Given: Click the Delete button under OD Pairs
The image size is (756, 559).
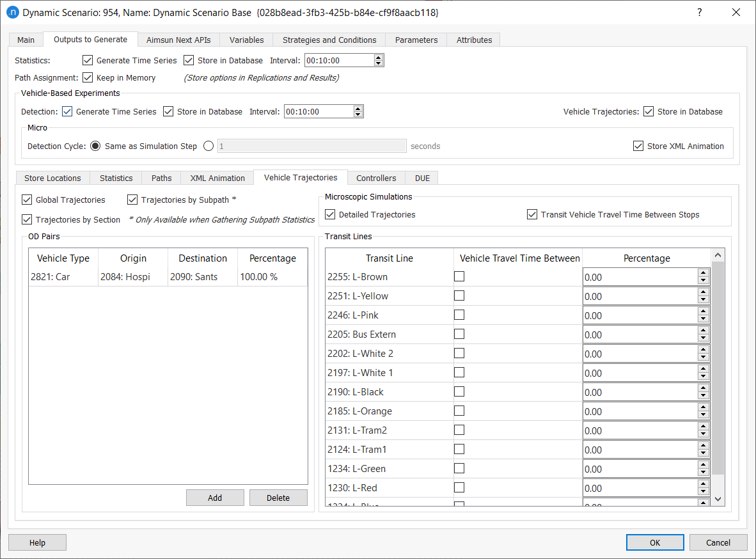Looking at the screenshot, I should point(278,498).
